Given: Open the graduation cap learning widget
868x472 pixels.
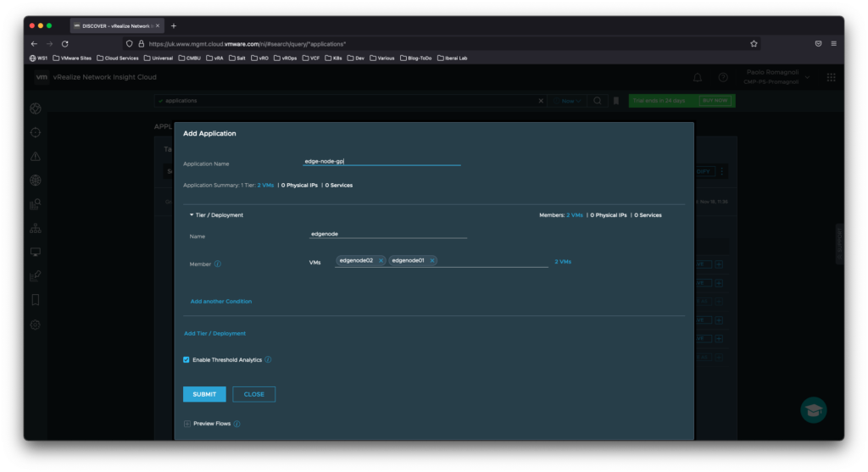Looking at the screenshot, I should click(x=813, y=410).
